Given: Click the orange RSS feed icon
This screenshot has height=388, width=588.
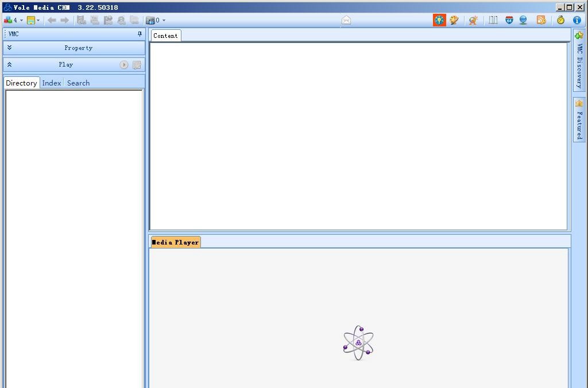Looking at the screenshot, I should [x=541, y=20].
